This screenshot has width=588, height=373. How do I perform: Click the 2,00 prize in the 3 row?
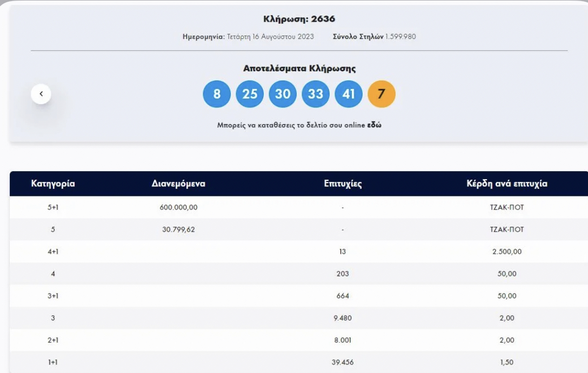(507, 318)
